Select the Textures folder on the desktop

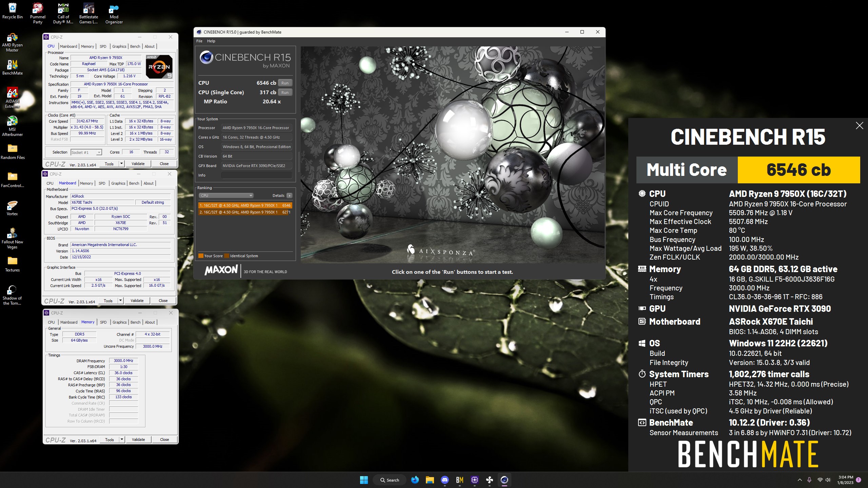[x=13, y=264]
